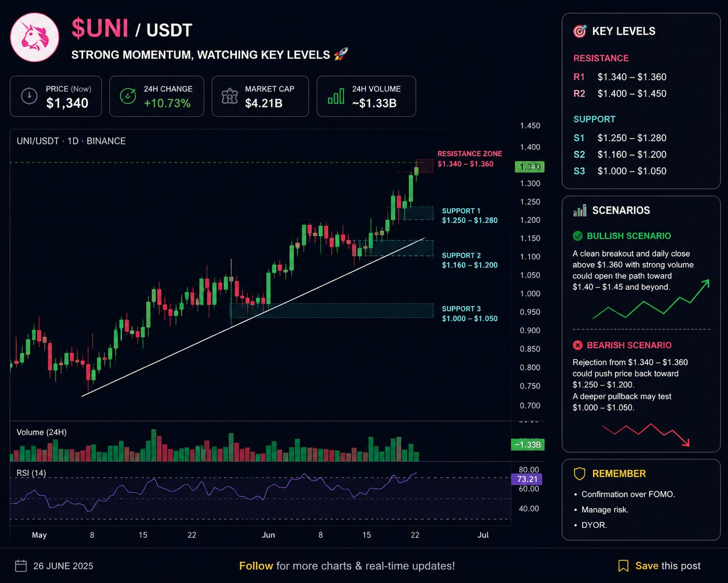Click the purple "73.21" RSI tag

(x=527, y=479)
